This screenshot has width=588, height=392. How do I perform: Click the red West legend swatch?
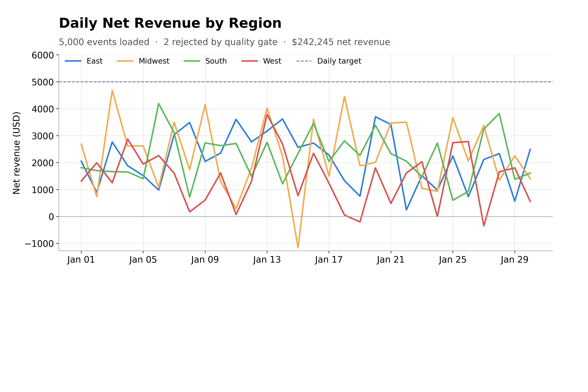coord(249,61)
